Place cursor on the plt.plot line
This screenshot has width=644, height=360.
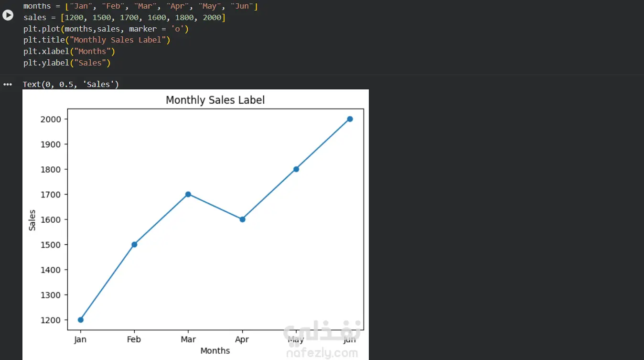[x=106, y=29]
